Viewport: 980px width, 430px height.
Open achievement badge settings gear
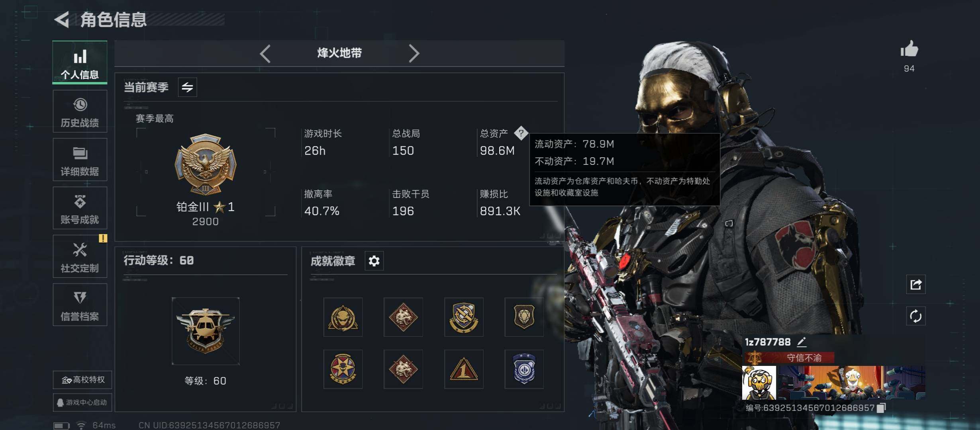[374, 261]
